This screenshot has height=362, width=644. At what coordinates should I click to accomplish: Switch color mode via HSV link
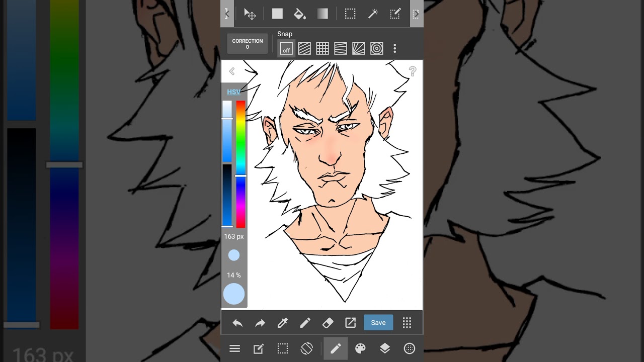tap(233, 92)
